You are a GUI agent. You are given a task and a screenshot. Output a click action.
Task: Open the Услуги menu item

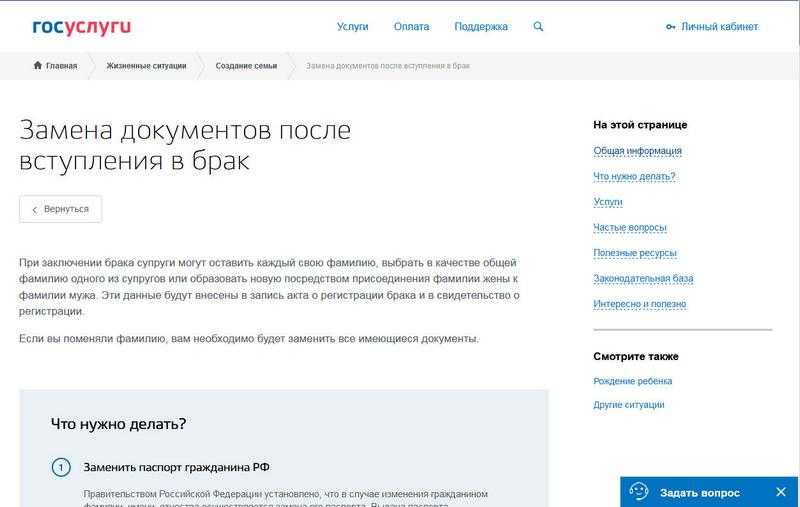[353, 27]
